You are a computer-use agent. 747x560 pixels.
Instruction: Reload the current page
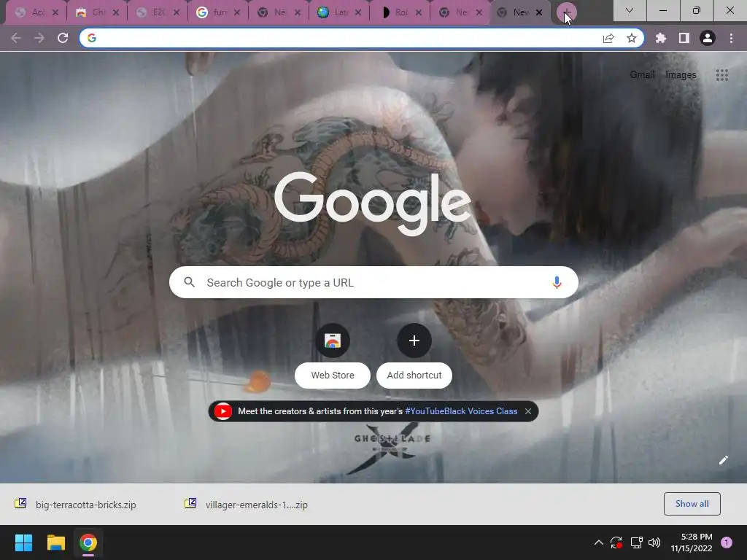pos(63,38)
